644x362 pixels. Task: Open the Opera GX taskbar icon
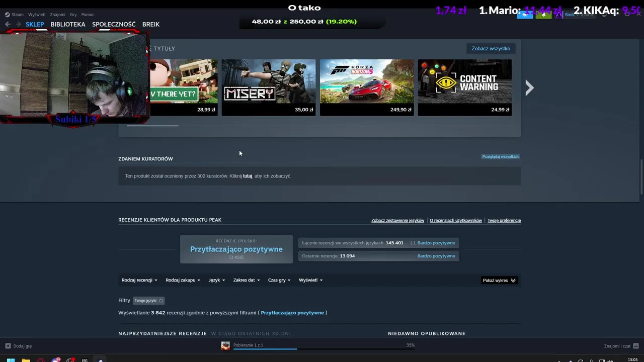tap(41, 360)
